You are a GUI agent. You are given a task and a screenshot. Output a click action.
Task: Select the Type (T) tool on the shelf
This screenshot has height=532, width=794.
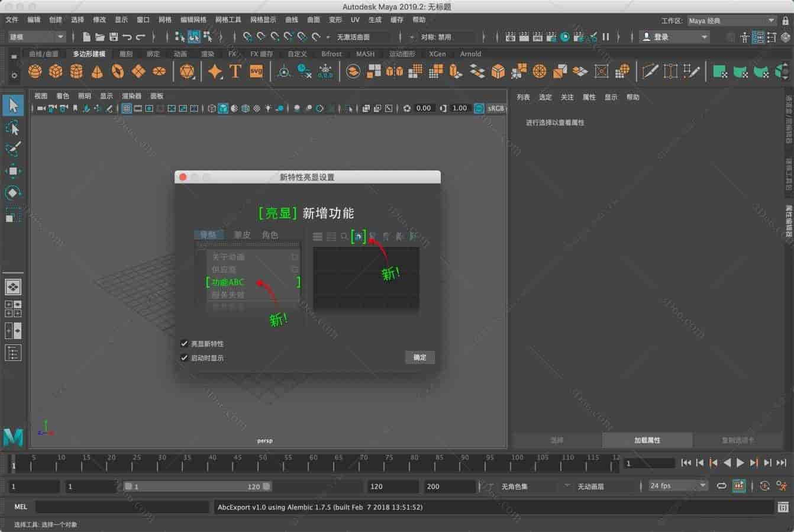pos(234,71)
